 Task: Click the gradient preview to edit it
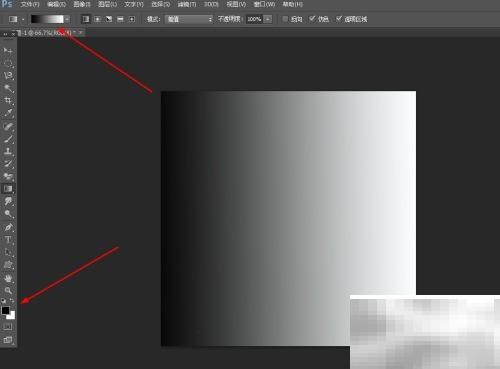point(47,19)
